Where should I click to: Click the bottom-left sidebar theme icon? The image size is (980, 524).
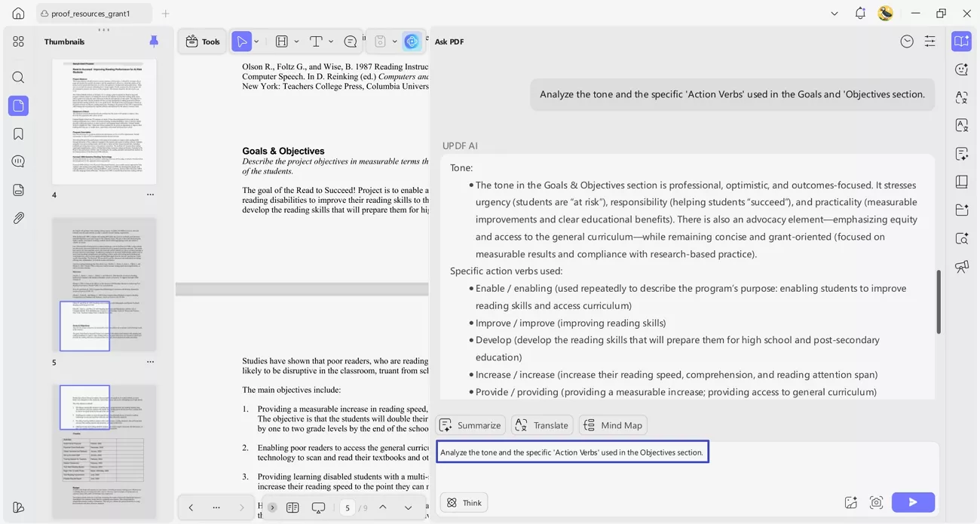pos(18,507)
